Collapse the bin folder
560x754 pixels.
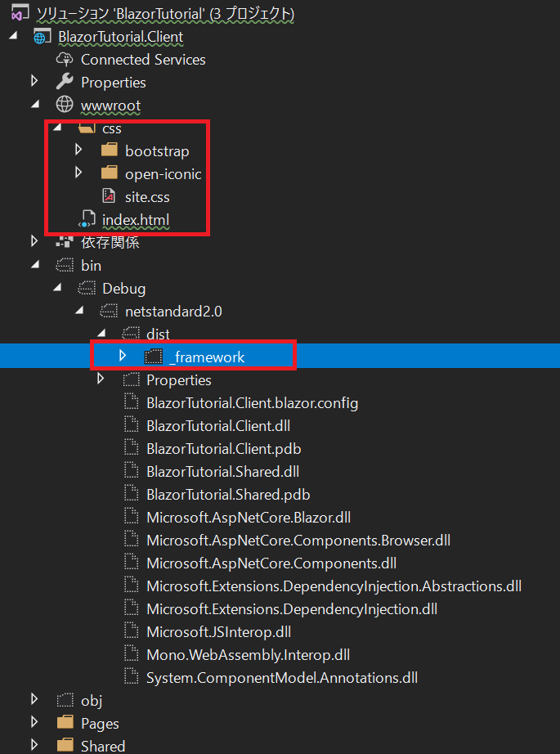pos(34,264)
